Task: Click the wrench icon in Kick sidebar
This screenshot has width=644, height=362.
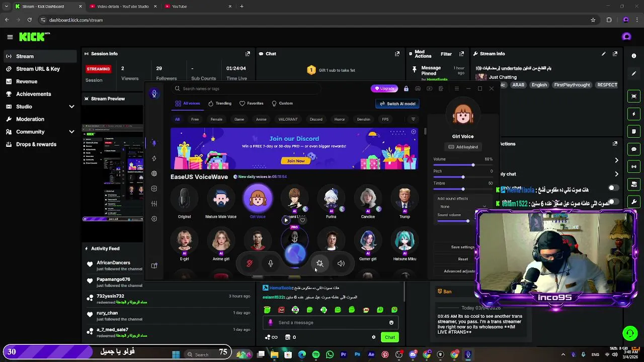Action: pos(634,202)
